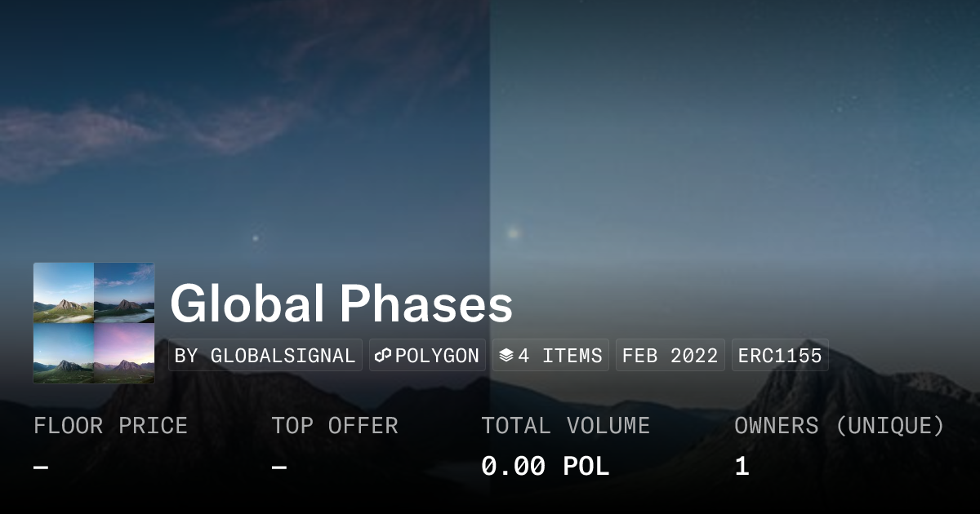Click the OWNERS (UNIQUE) label

839,426
